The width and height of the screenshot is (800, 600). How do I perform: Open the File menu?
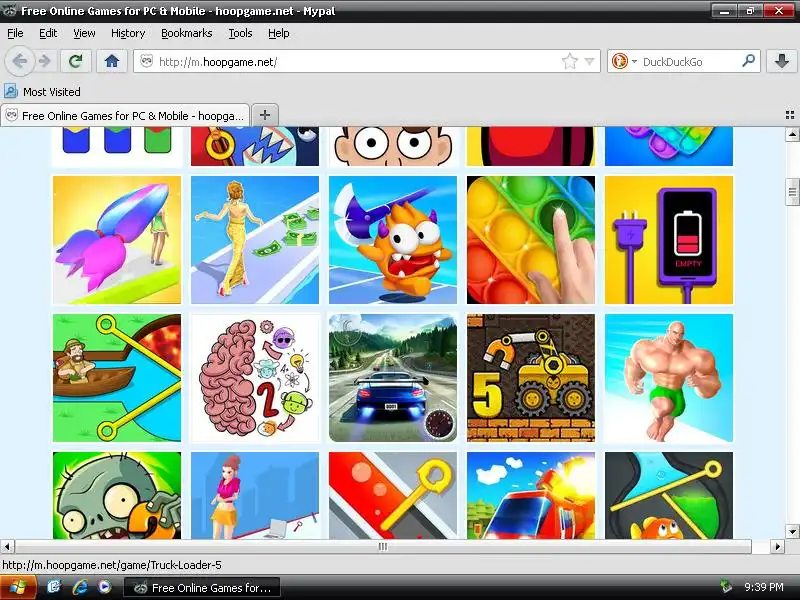tap(15, 33)
